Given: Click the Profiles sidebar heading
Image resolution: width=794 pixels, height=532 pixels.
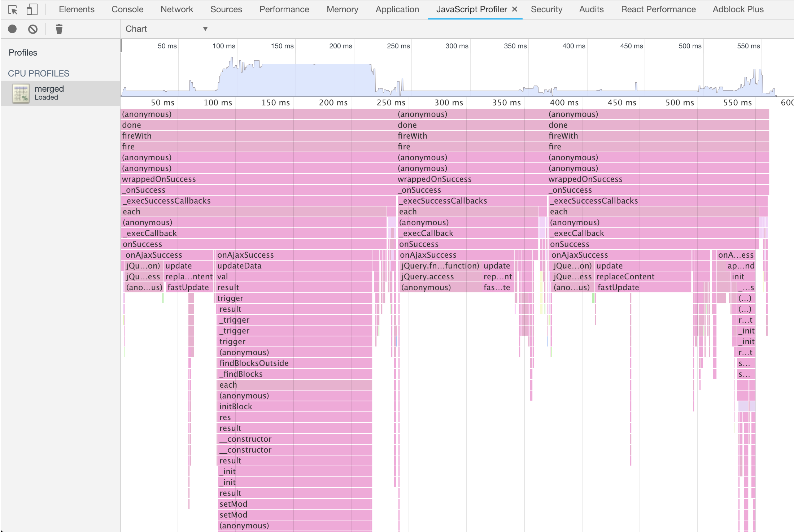Looking at the screenshot, I should (23, 53).
